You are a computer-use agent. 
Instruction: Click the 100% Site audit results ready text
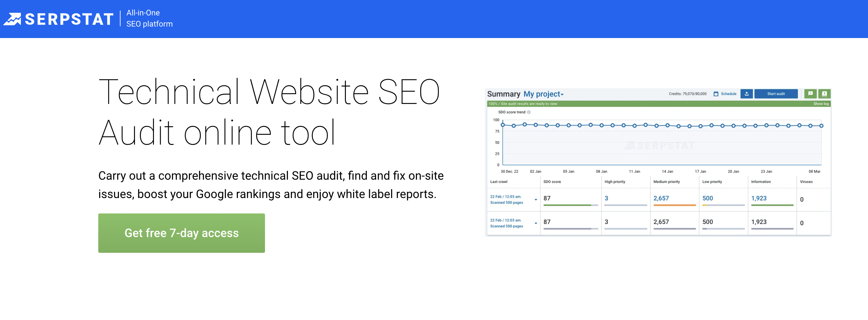[x=523, y=104]
